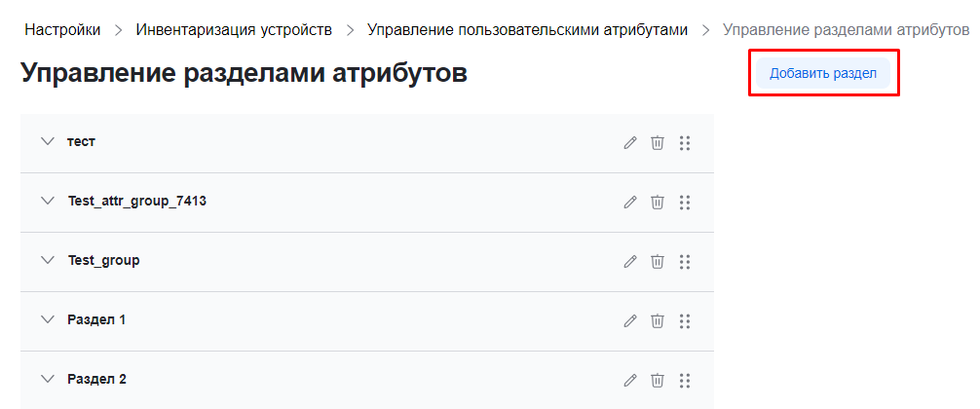Edit the 'тест' section with pencil icon
Screen dimensions: 980x409
630,143
